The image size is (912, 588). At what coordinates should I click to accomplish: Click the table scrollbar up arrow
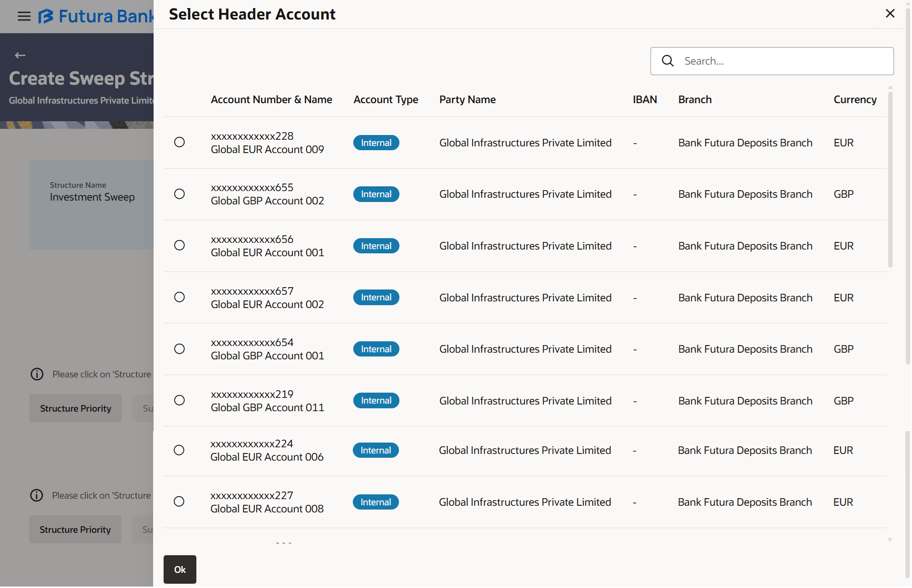890,87
